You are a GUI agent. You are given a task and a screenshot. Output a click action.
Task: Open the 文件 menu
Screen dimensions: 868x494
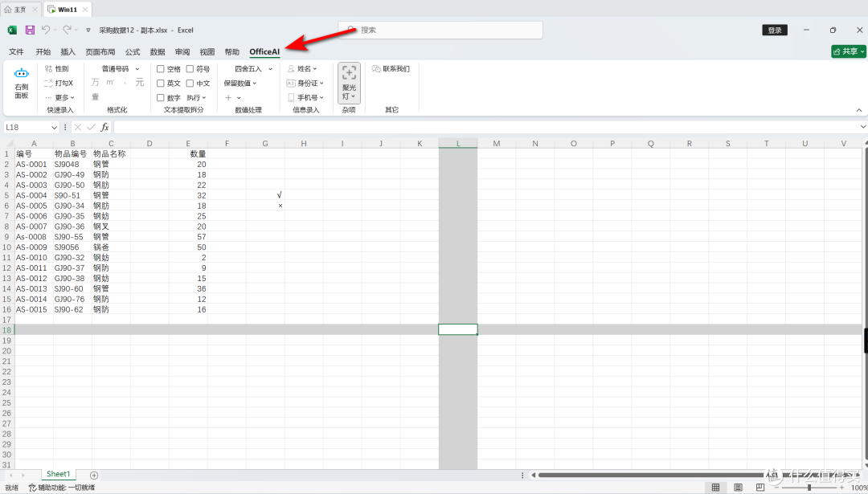click(17, 52)
